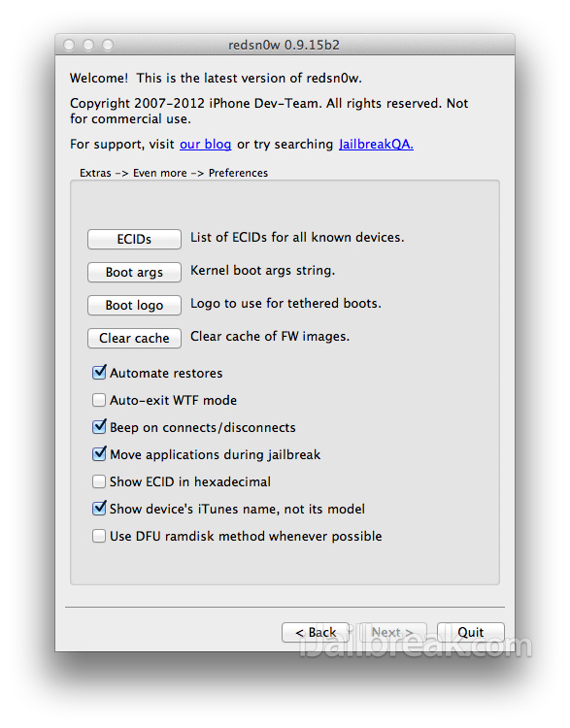Enable Auto-exit WTF mode
The width and height of the screenshot is (570, 728).
pyautogui.click(x=99, y=400)
